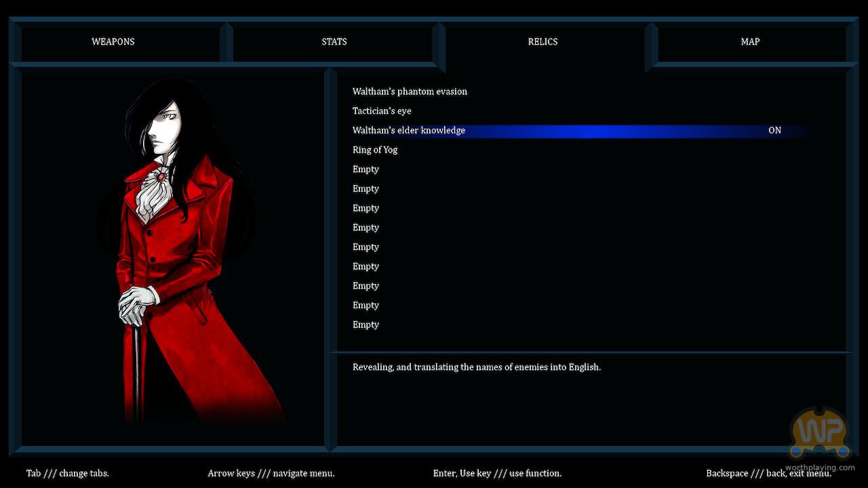Screen dimensions: 868x488
Task: Hit the "Backspace /// back, exit menu" hint
Action: [x=768, y=473]
